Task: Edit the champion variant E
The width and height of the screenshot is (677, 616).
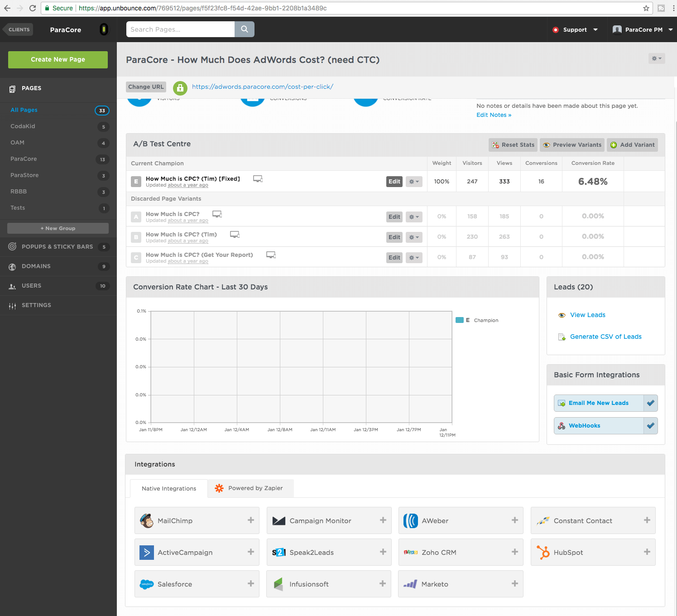Action: tap(394, 182)
